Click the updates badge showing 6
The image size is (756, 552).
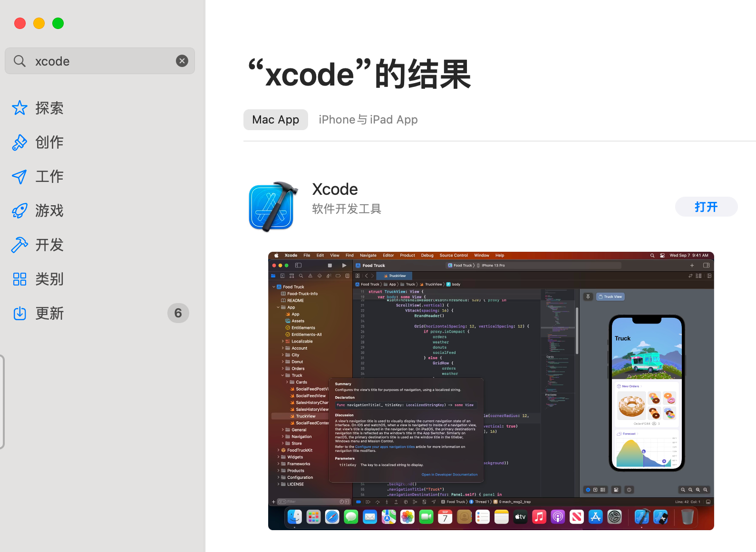tap(178, 313)
